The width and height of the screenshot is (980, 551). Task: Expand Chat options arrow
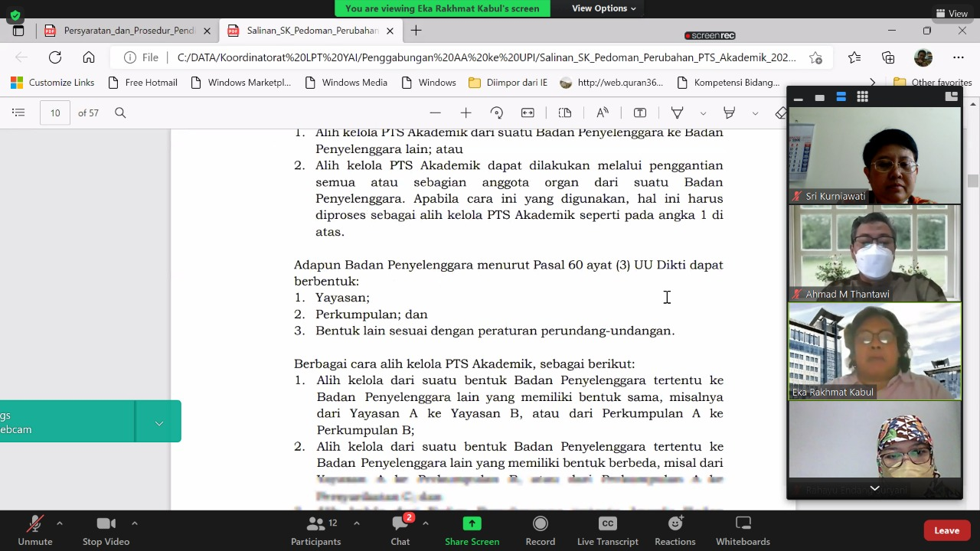[425, 523]
